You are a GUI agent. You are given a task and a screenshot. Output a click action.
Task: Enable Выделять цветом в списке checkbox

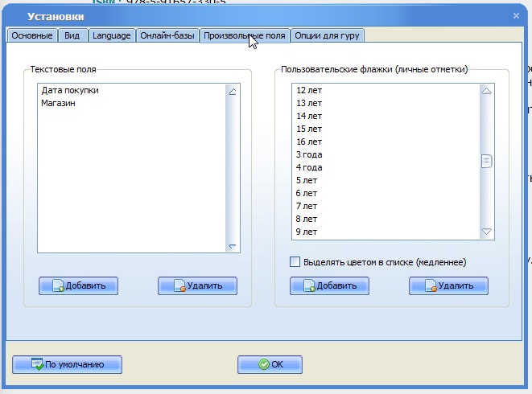point(295,262)
